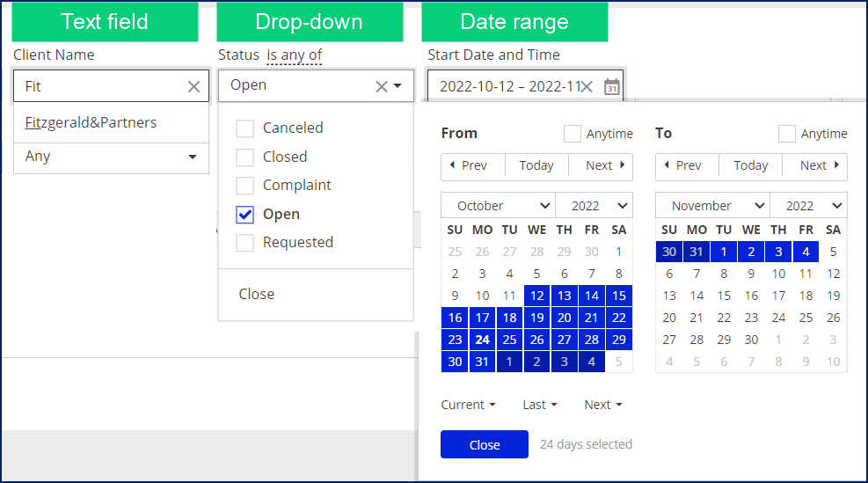The width and height of the screenshot is (868, 483).
Task: Select November 15 in To calendar
Action: tap(724, 296)
